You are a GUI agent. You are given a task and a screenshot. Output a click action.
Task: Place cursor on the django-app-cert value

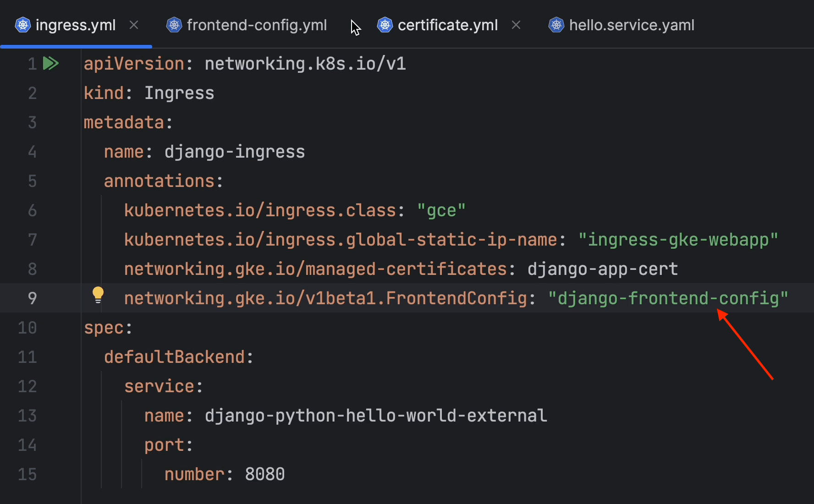pos(602,269)
